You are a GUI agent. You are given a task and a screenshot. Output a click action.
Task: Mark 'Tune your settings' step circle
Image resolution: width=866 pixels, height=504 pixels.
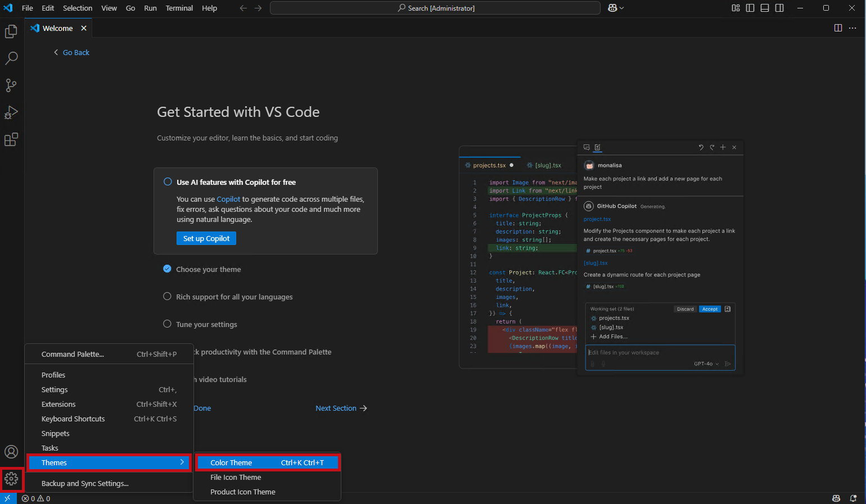tap(167, 324)
